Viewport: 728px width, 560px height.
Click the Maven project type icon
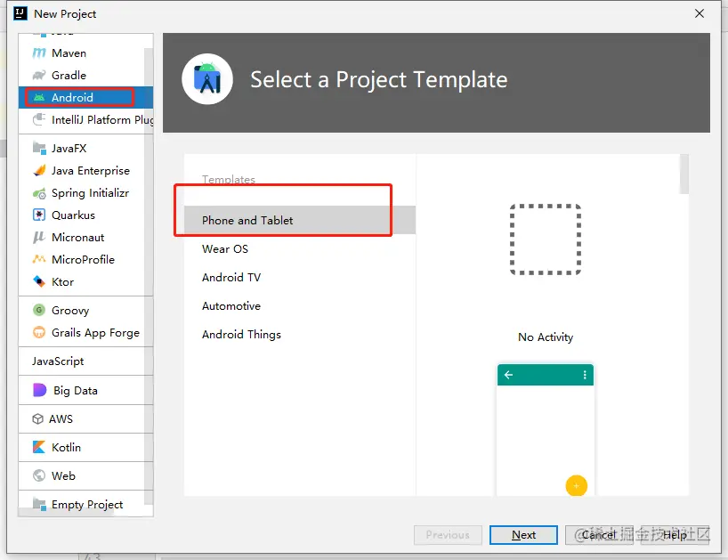click(x=39, y=53)
